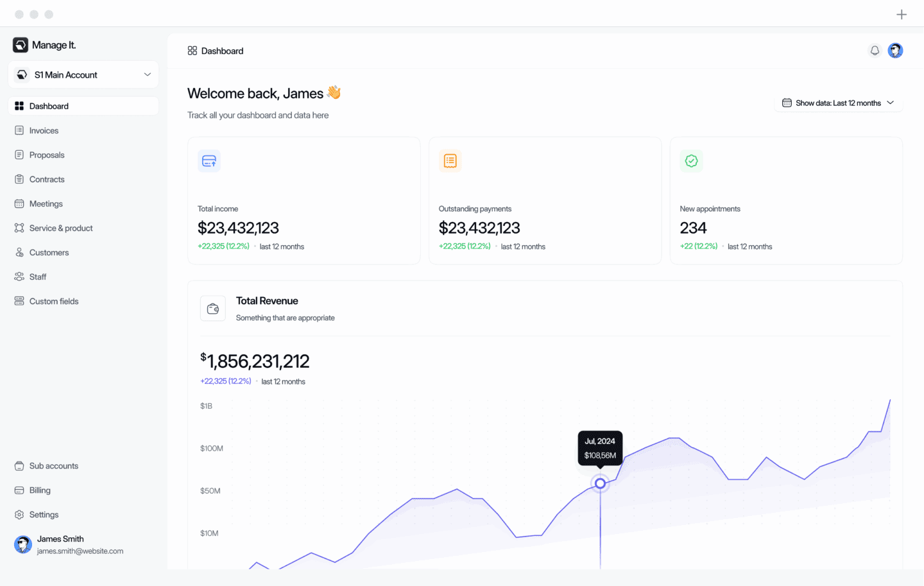Click the Customers sidebar icon

tap(19, 252)
